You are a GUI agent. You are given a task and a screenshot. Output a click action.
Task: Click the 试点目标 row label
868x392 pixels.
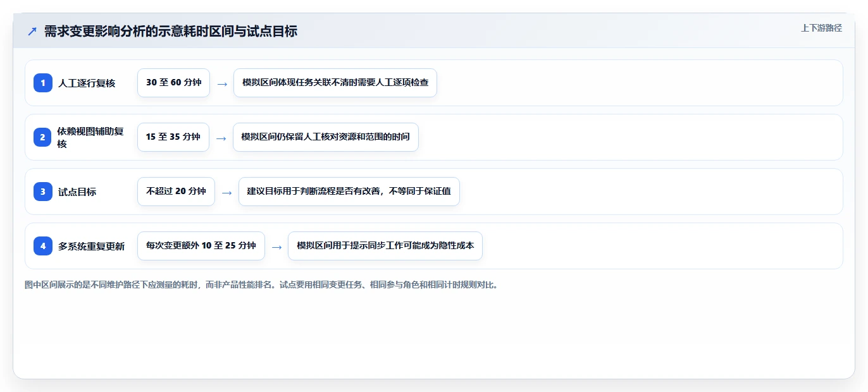77,192
